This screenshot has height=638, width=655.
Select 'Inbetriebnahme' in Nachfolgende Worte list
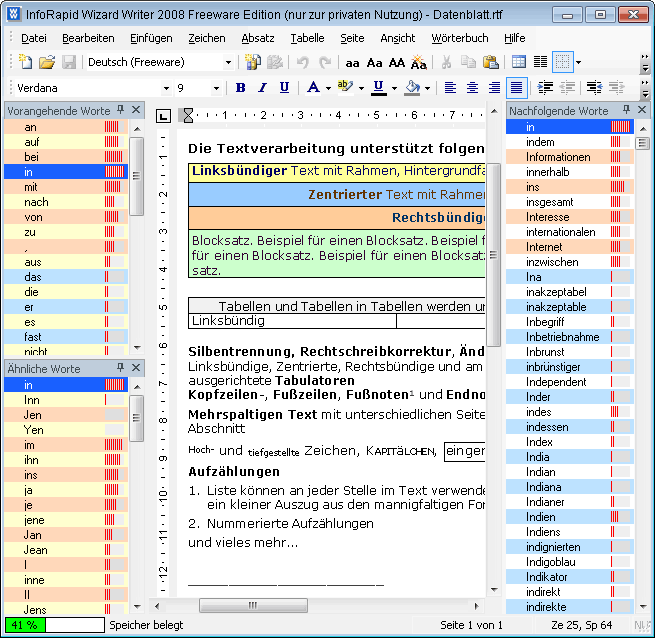pos(570,337)
